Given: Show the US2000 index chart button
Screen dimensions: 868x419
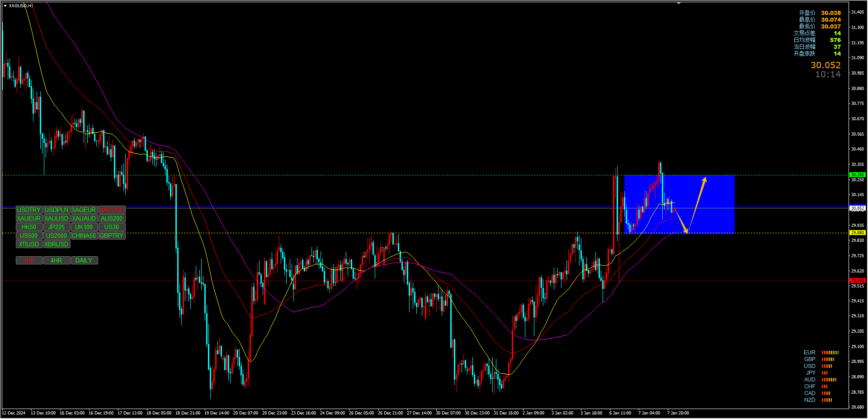Looking at the screenshot, I should (57, 235).
